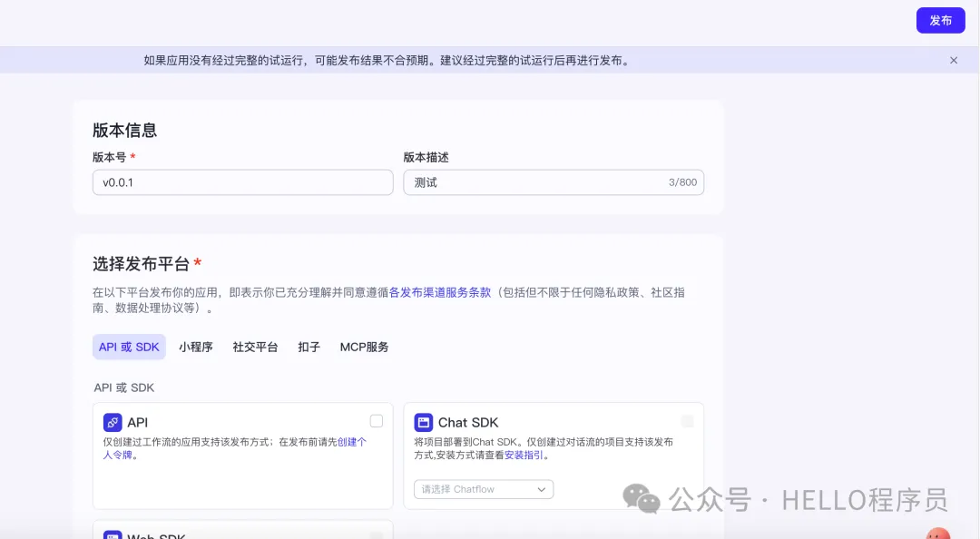The width and height of the screenshot is (980, 539).
Task: Click the Chat SDK card icon
Action: [423, 423]
